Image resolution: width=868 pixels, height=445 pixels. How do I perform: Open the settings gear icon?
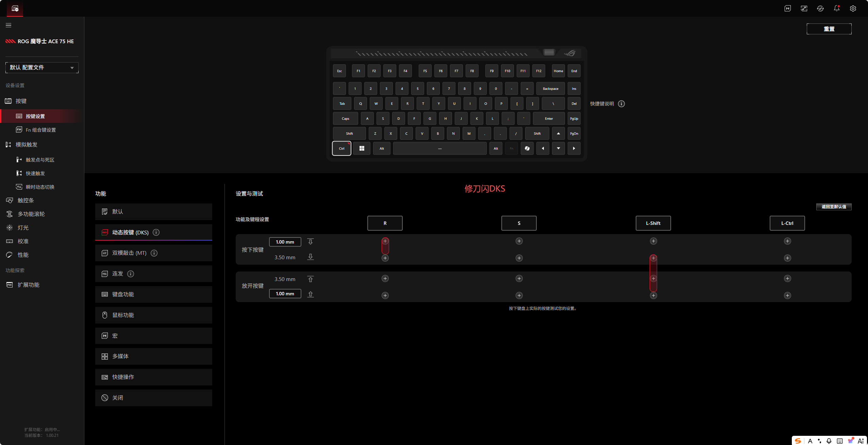(853, 9)
